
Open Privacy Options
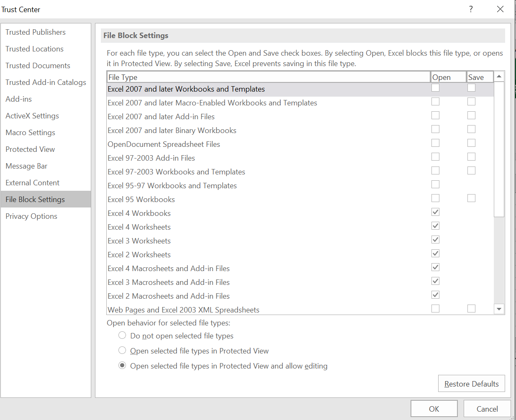46,216
